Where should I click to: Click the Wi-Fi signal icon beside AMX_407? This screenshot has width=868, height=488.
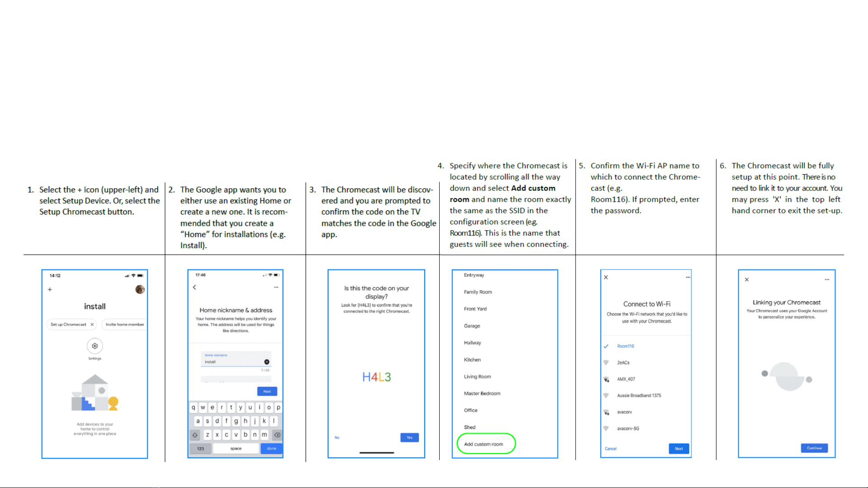click(606, 379)
